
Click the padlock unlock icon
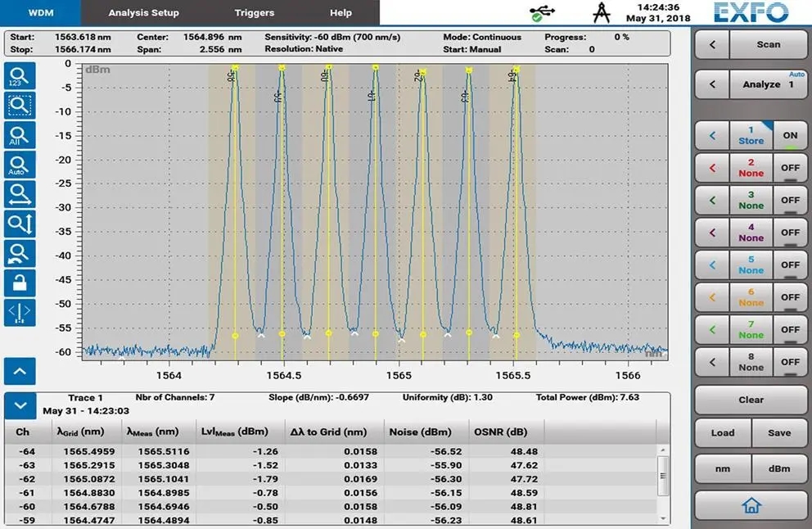(20, 283)
